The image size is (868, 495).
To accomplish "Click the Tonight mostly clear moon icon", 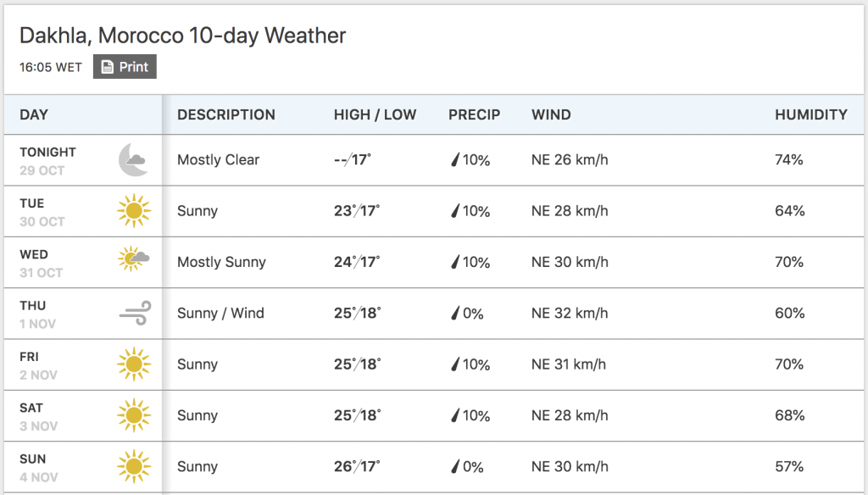I will click(133, 159).
